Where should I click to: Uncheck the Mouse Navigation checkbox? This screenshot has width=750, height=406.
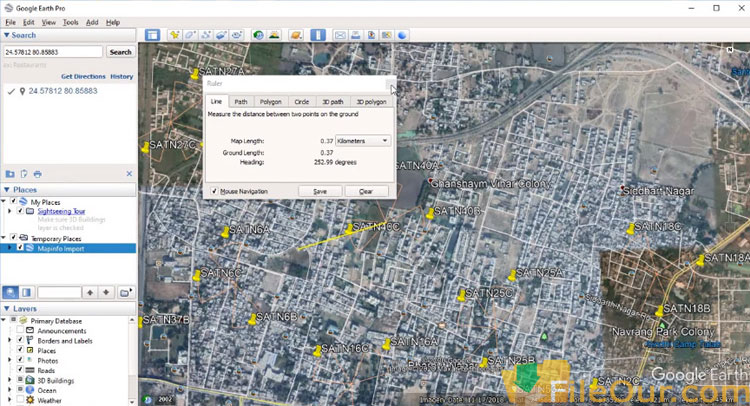tap(214, 191)
